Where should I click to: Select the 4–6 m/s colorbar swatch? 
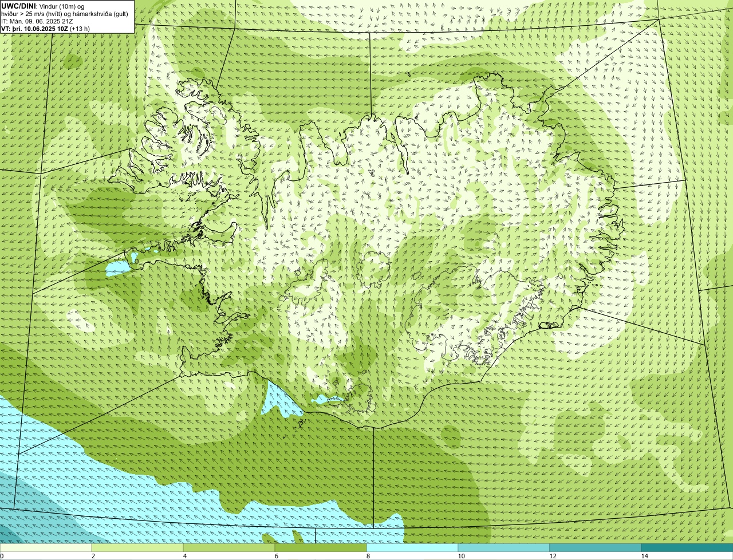tap(229, 547)
